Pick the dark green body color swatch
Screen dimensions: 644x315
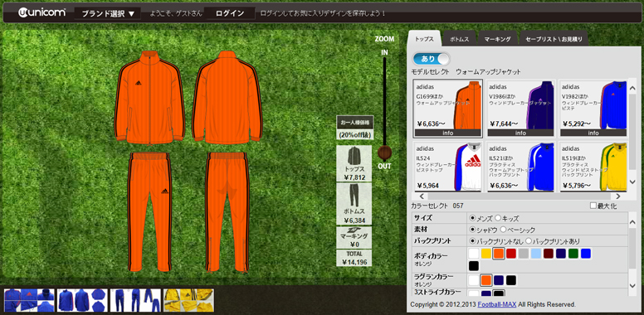(x=573, y=254)
